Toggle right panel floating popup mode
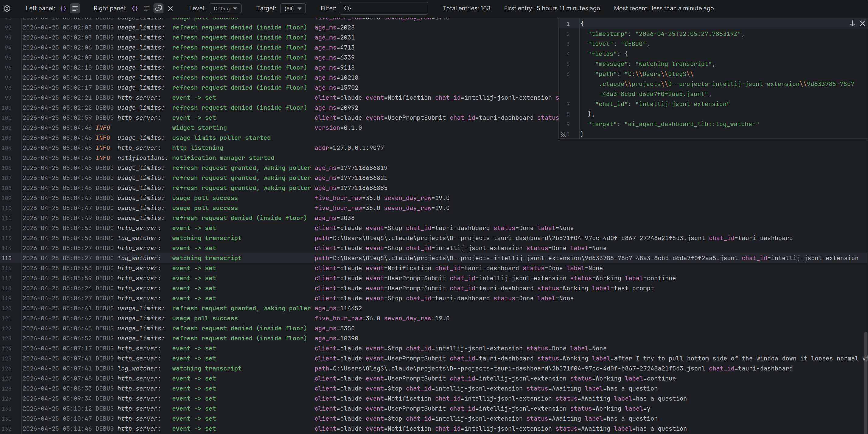The height and width of the screenshot is (434, 868). (x=159, y=9)
